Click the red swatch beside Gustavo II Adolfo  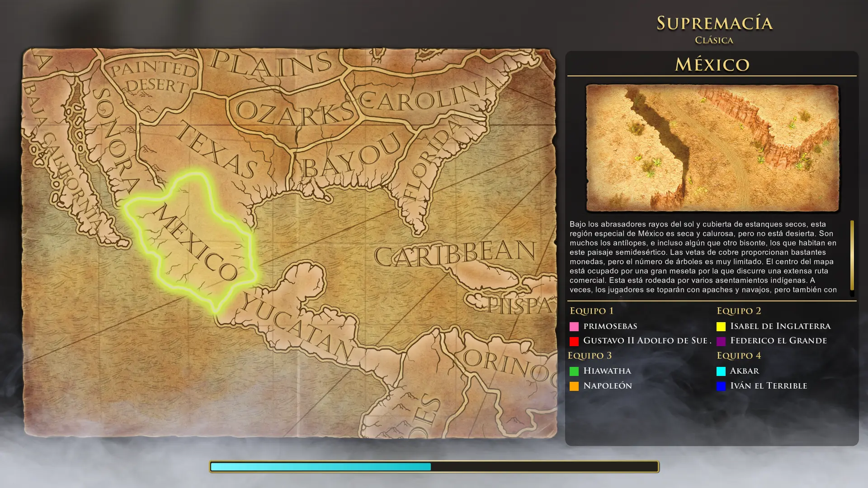[x=574, y=341]
